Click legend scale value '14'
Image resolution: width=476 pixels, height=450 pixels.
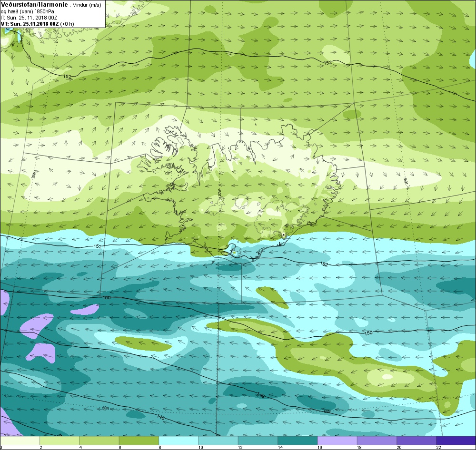point(280,447)
